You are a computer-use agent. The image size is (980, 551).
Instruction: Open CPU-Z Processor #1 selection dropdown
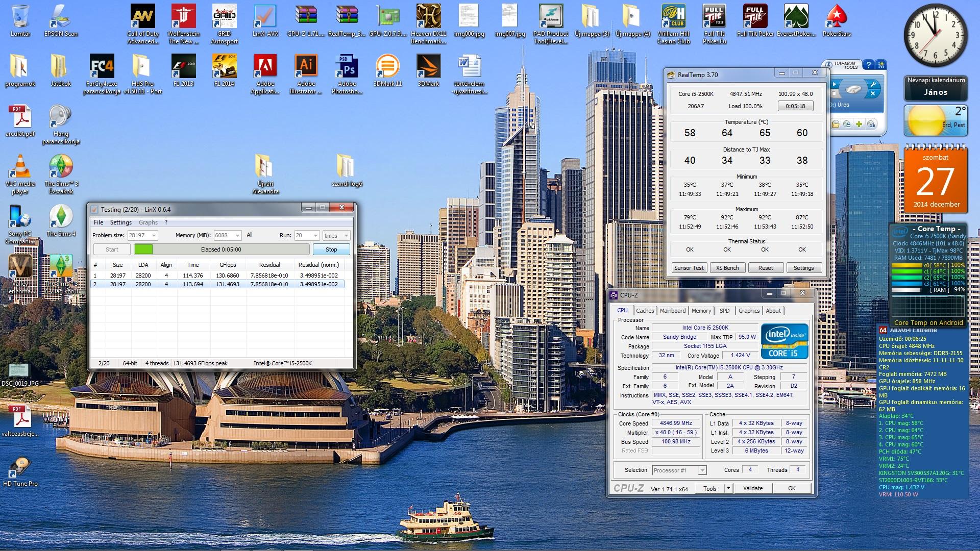point(702,470)
